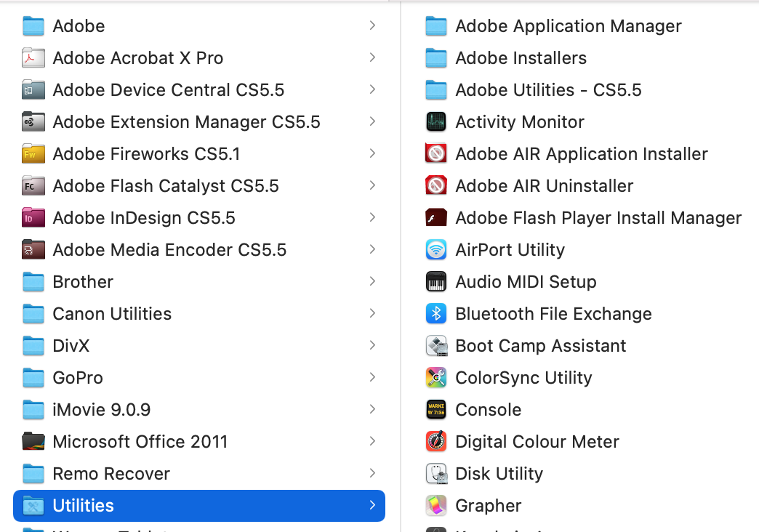Screen dimensions: 759x532
Task: Select the Grapher app icon
Action: coord(435,506)
